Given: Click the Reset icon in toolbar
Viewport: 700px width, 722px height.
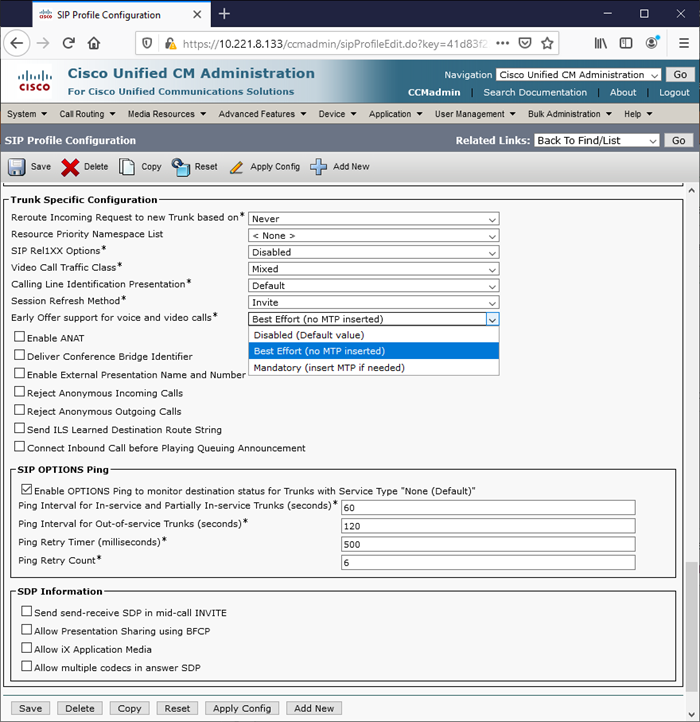Looking at the screenshot, I should (180, 167).
